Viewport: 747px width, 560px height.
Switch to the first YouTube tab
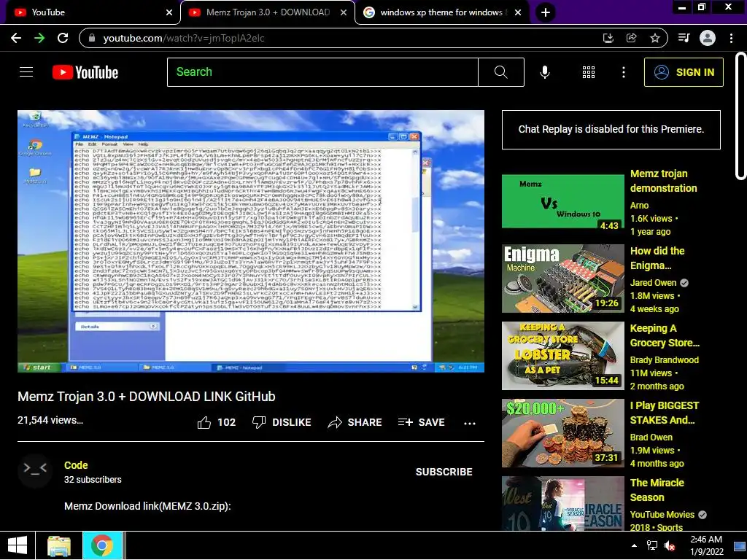90,12
